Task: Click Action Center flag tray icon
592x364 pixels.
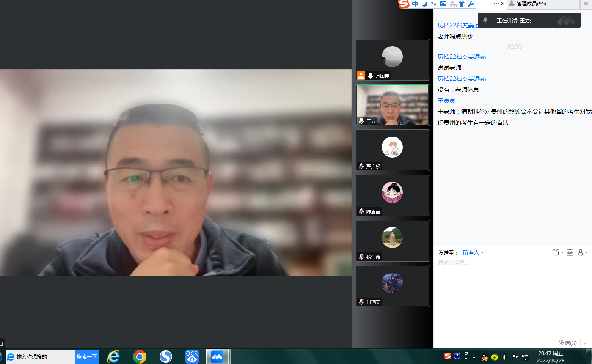Action: pos(515,357)
